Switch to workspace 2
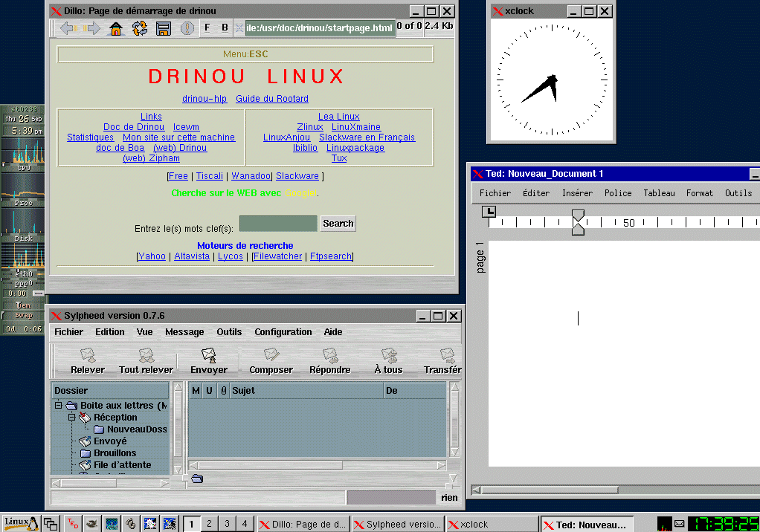 tap(209, 523)
